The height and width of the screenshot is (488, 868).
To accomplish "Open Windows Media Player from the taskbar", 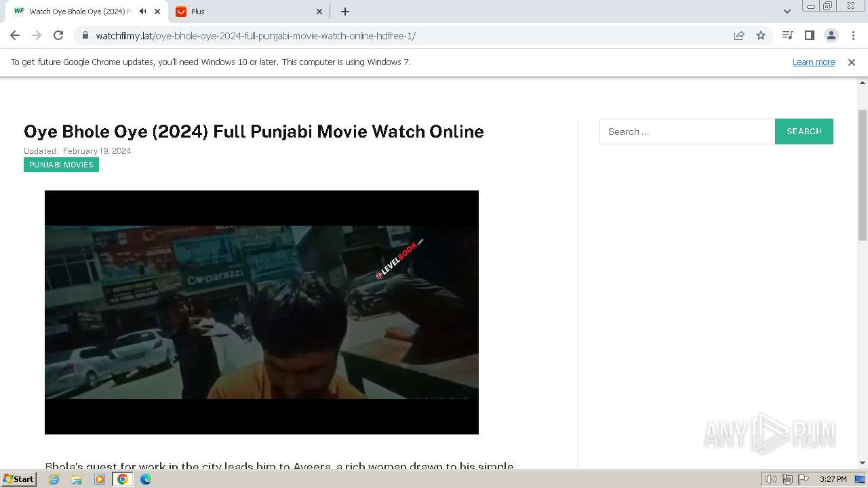I will pyautogui.click(x=100, y=479).
